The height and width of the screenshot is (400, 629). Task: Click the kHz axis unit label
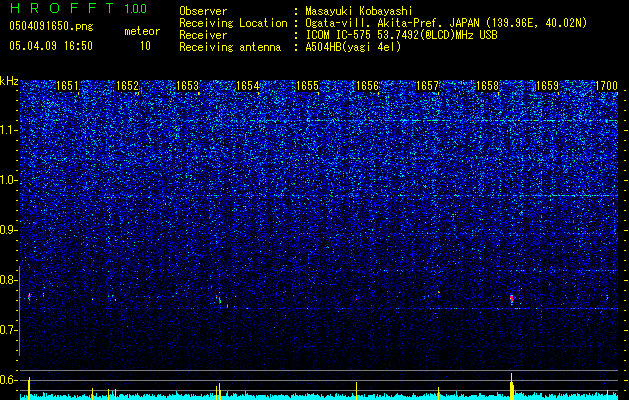click(9, 81)
